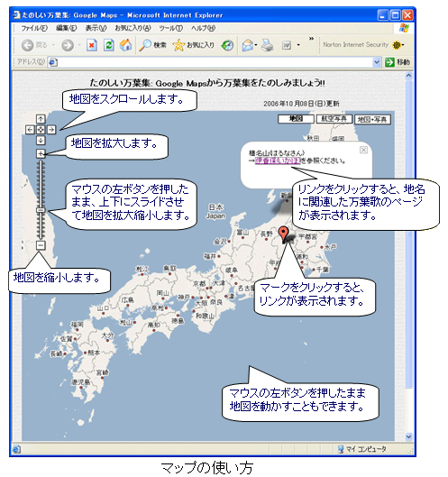
Task: Open the お気に入り star toolbar button
Action: [194, 45]
